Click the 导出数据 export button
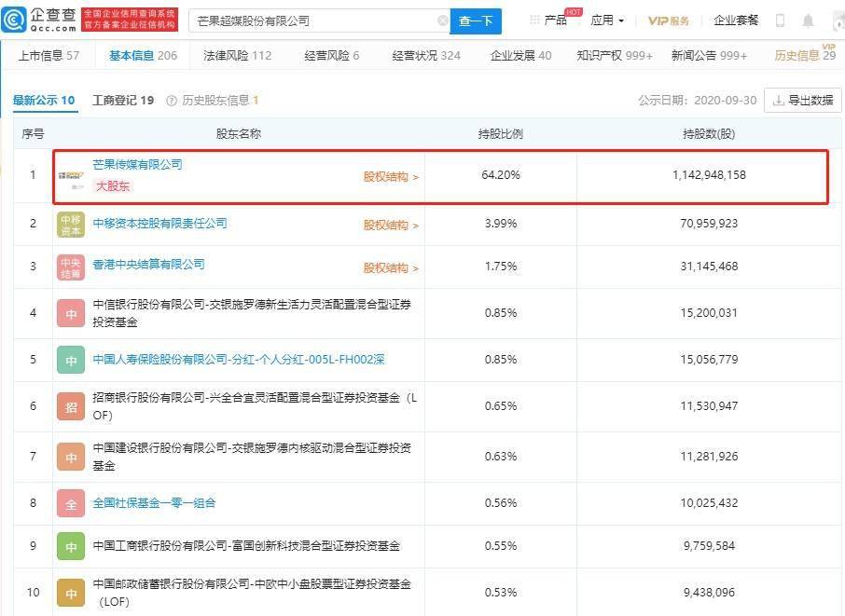 click(x=803, y=100)
